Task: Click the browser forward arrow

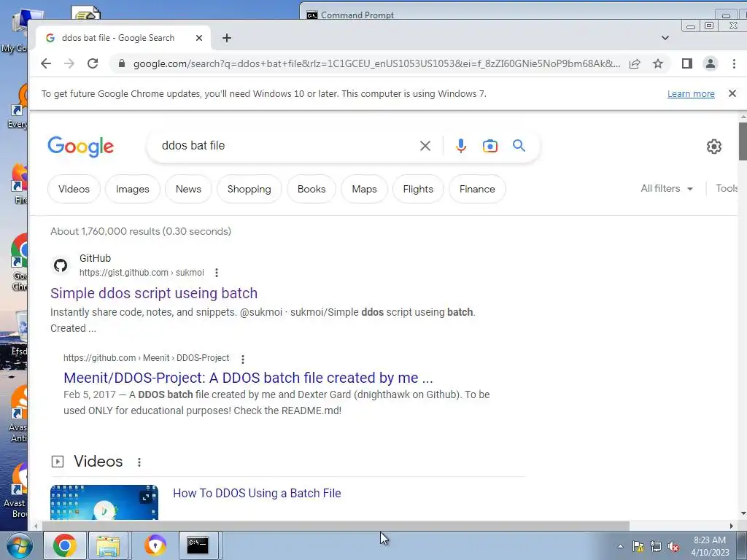Action: tap(69, 63)
